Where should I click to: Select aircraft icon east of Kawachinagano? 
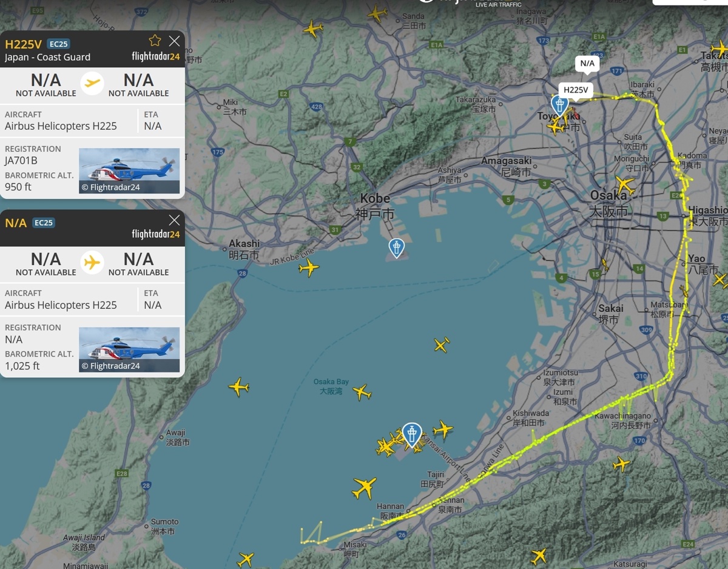pyautogui.click(x=621, y=465)
